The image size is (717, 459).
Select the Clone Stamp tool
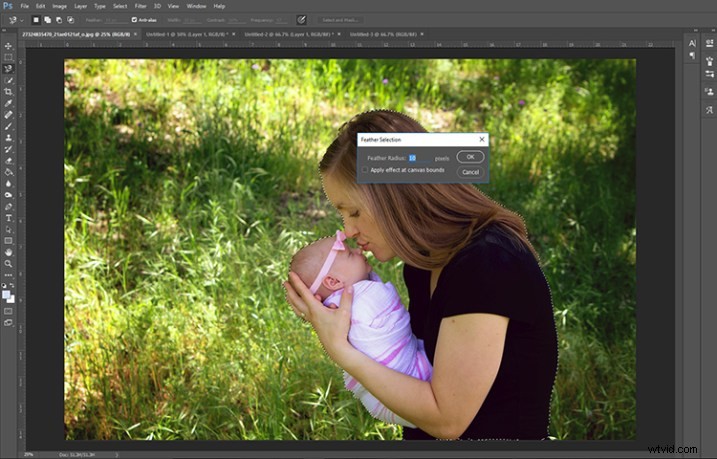[8, 138]
